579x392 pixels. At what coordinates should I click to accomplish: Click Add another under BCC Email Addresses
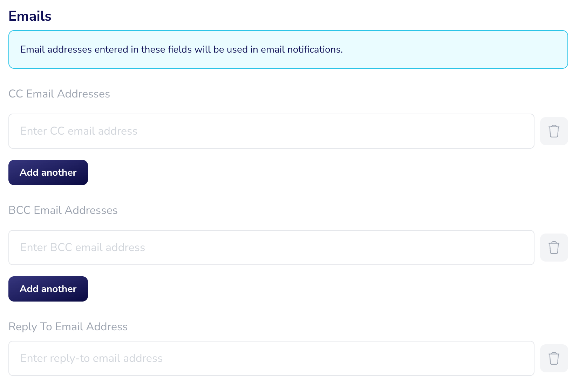tap(48, 289)
